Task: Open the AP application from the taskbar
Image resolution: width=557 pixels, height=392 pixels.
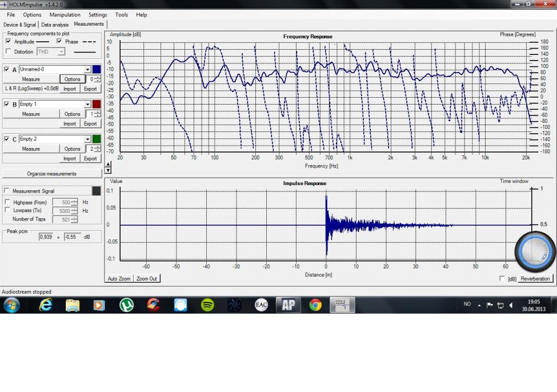Action: click(288, 305)
